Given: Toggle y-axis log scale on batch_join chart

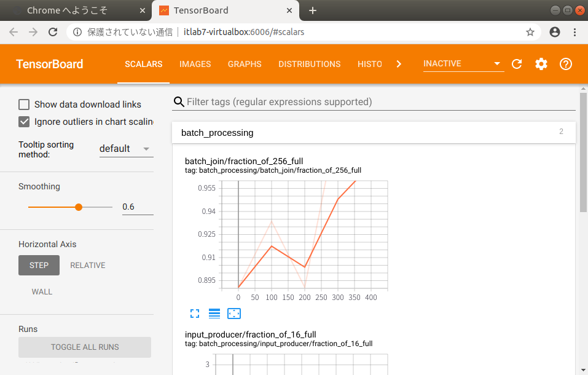Looking at the screenshot, I should (x=214, y=314).
